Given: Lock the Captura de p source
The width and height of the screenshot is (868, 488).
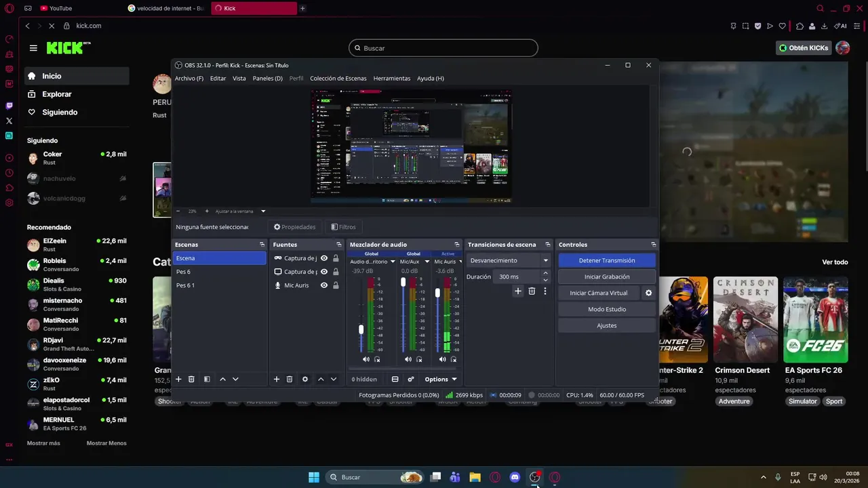Looking at the screenshot, I should pyautogui.click(x=336, y=272).
